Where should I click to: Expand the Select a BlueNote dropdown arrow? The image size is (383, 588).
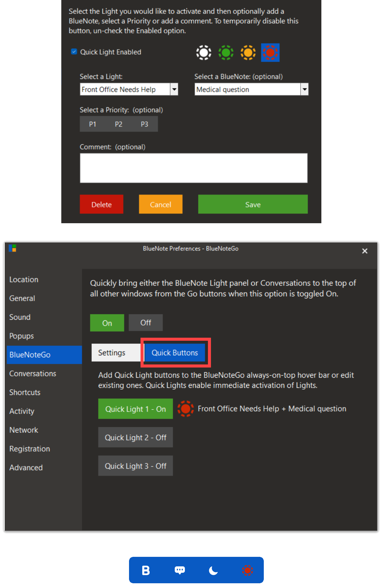point(304,89)
